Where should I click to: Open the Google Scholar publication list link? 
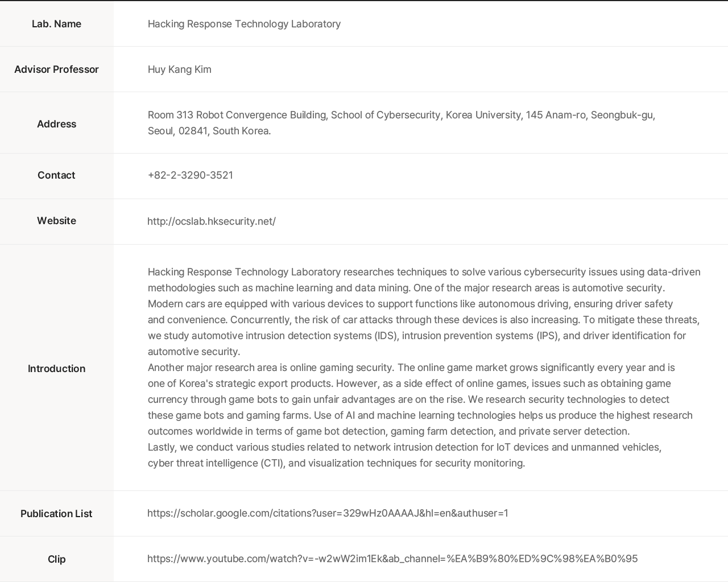click(328, 513)
